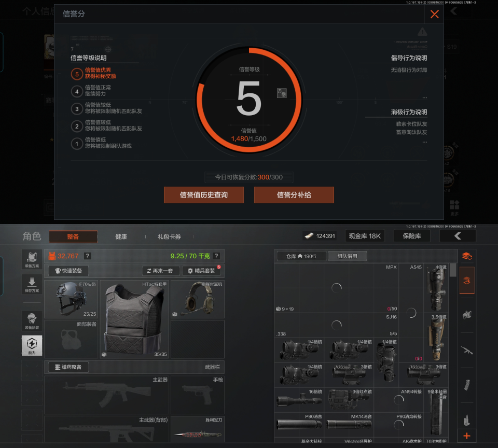The image size is (498, 448).
Task: Click the warehouse inventory scrollbar handle
Action: click(x=453, y=270)
